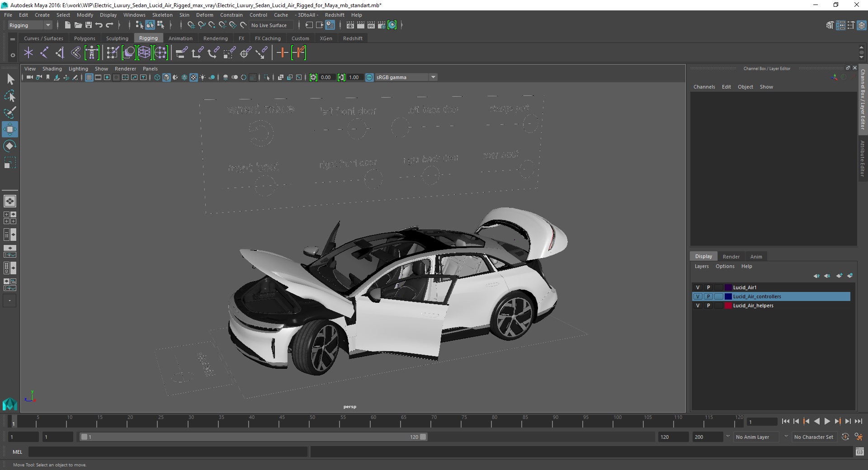Open the Attribute Editor side tab
The image size is (868, 470).
(863, 159)
